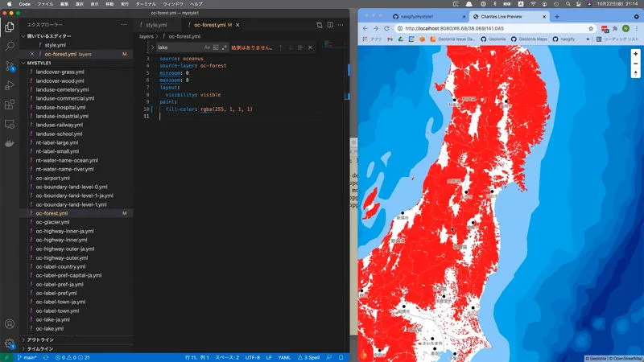Open oc-lake.yml in file tree
This screenshot has width=644, height=362.
pyautogui.click(x=50, y=329)
